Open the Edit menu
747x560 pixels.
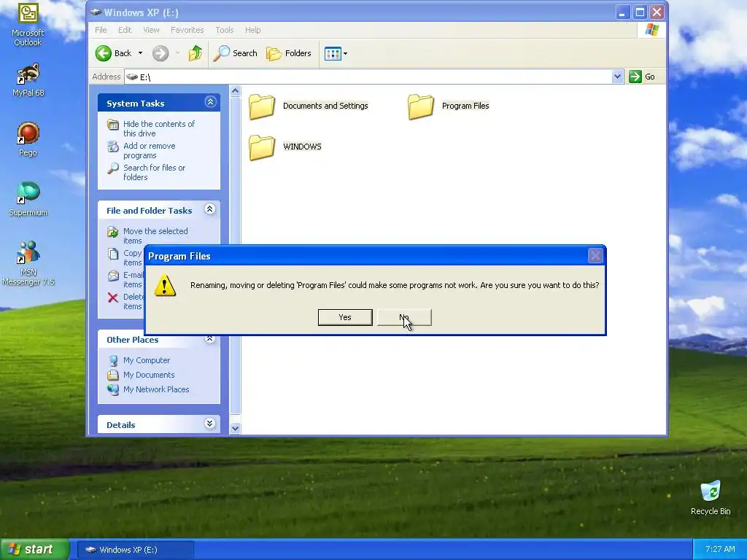(x=125, y=30)
